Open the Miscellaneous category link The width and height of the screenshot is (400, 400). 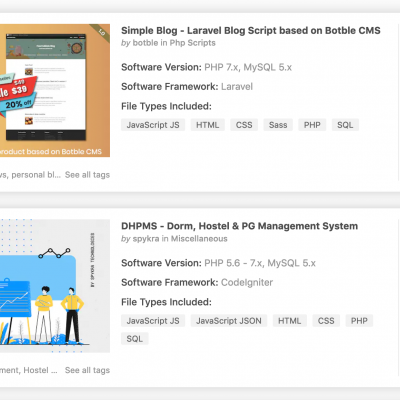(199, 239)
